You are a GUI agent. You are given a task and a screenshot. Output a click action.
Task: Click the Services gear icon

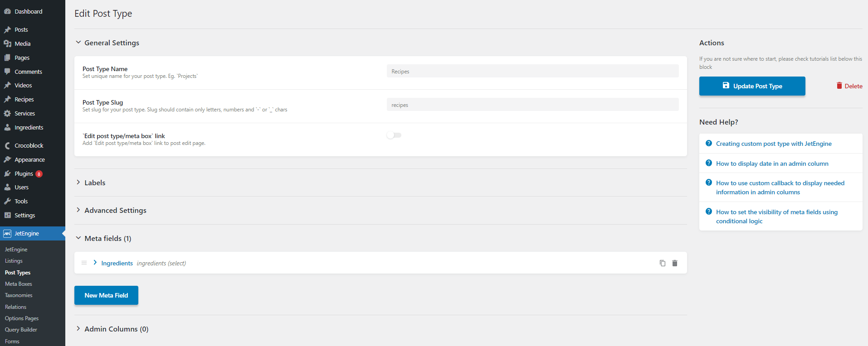(x=7, y=113)
